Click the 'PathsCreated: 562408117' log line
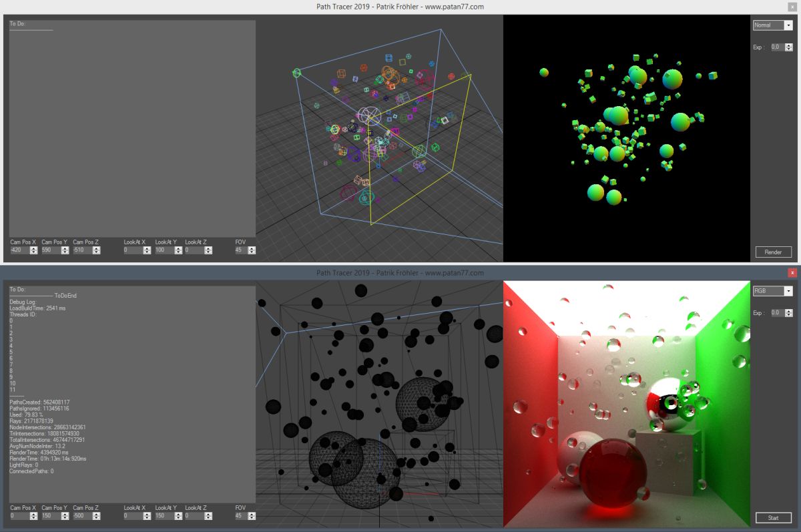The height and width of the screenshot is (532, 801). pos(39,402)
